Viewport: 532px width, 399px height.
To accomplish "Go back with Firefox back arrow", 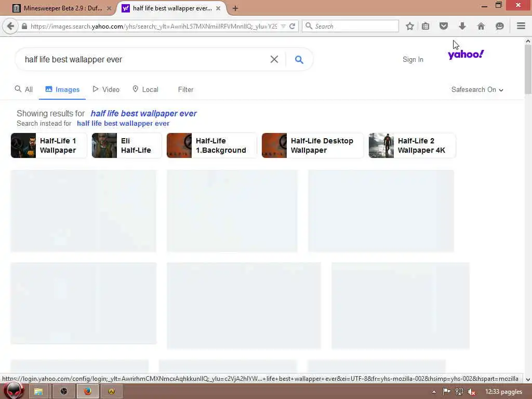I will pos(10,26).
